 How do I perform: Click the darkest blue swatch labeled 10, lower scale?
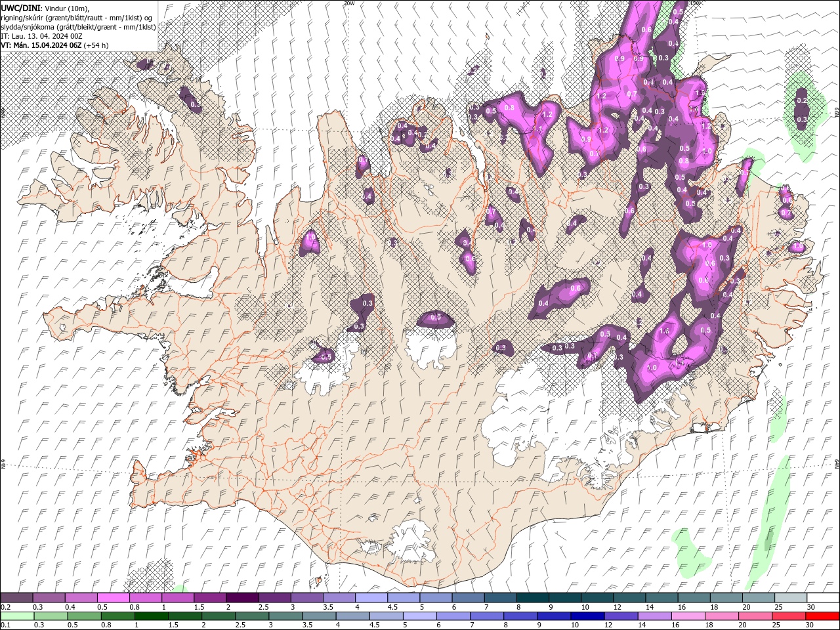(x=587, y=616)
